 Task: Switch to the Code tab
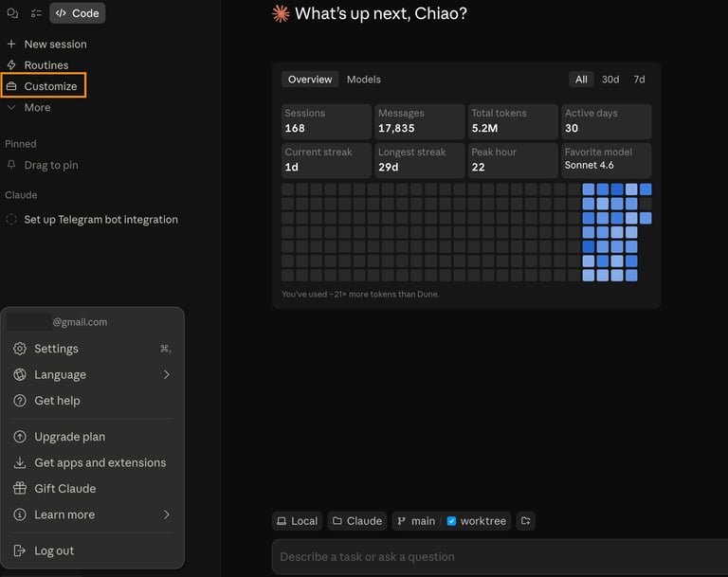[x=78, y=13]
